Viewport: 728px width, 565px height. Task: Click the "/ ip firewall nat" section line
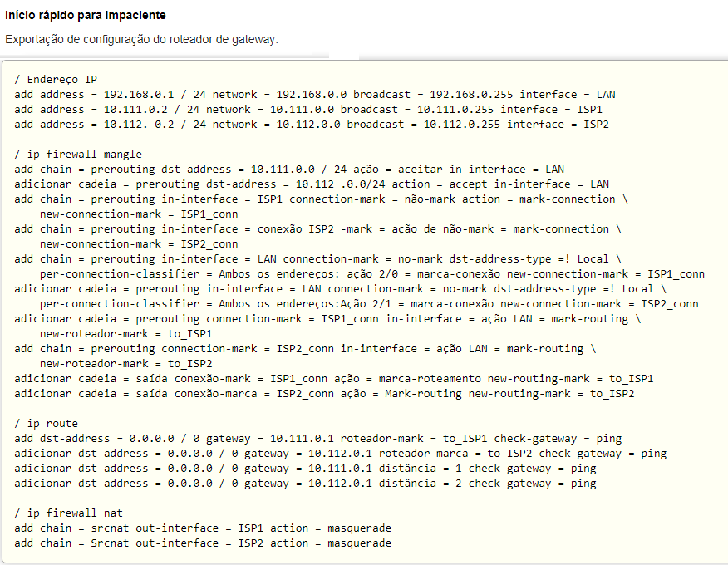point(68,513)
